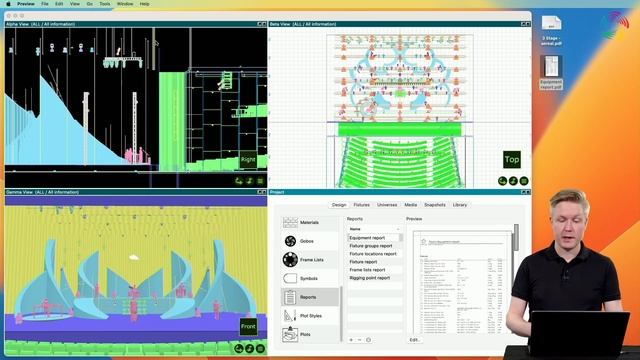Open the Window menu

click(125, 4)
